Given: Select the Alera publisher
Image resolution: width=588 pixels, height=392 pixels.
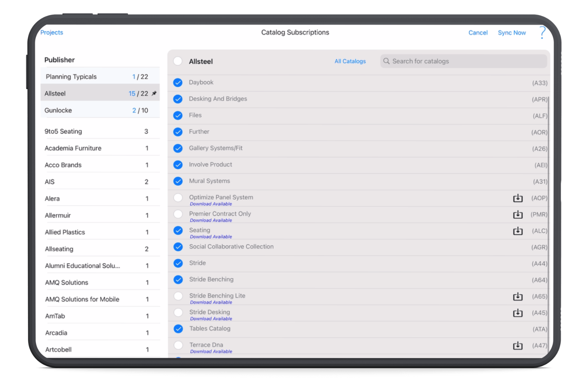Looking at the screenshot, I should point(100,198).
